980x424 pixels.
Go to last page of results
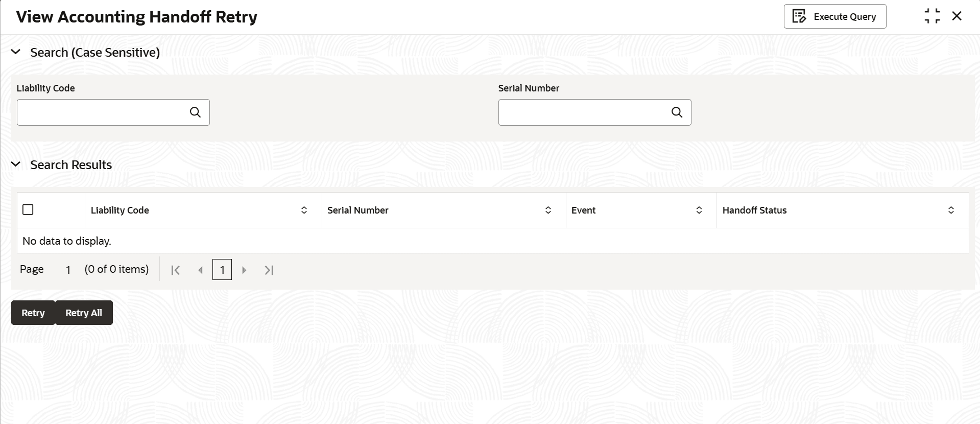click(x=269, y=270)
